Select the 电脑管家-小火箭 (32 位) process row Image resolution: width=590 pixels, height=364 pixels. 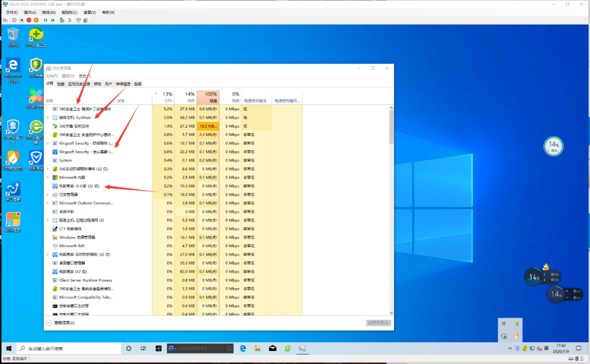(x=173, y=186)
